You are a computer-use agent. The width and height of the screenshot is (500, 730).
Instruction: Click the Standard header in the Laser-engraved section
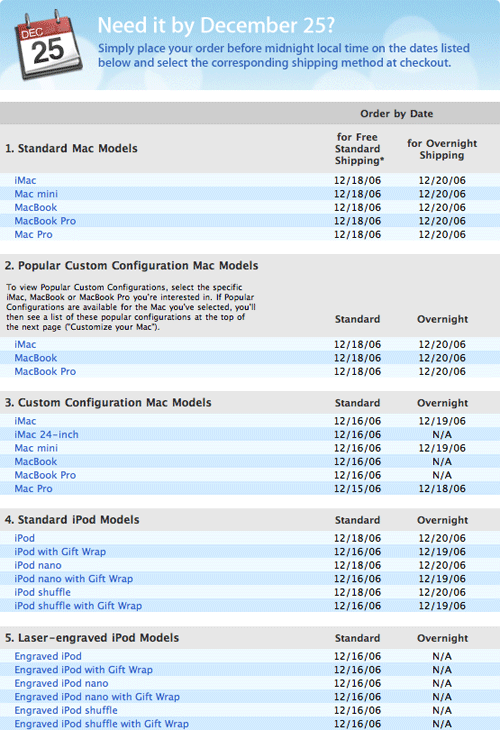pos(358,638)
